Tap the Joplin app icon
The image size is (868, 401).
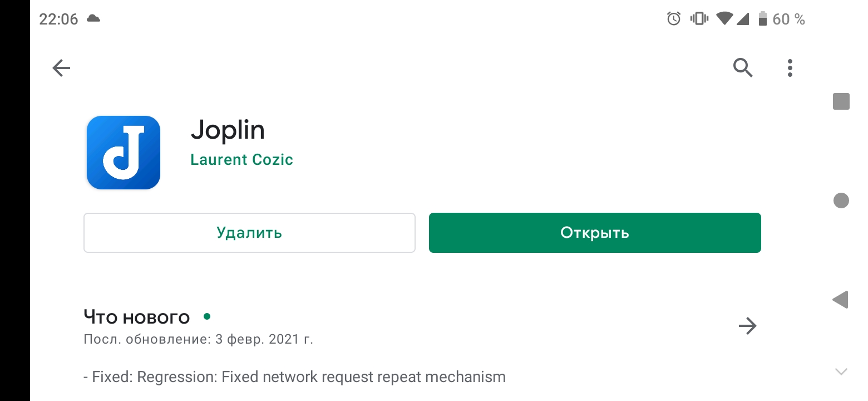124,153
